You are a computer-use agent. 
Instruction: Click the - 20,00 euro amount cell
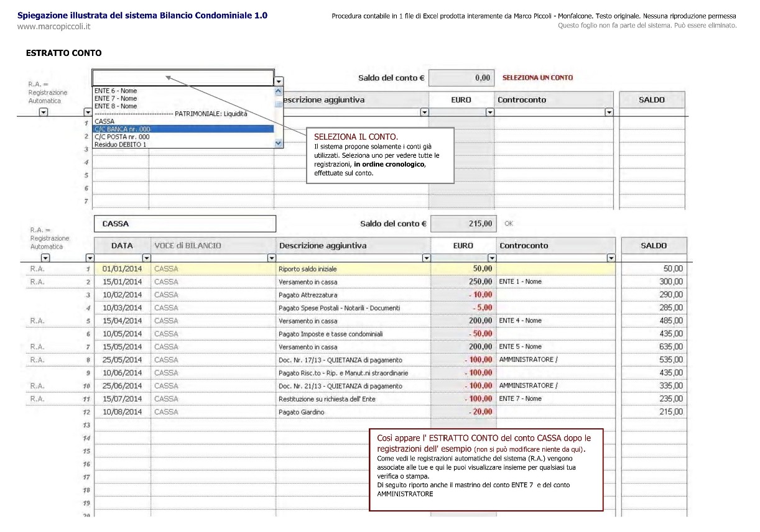tap(463, 412)
